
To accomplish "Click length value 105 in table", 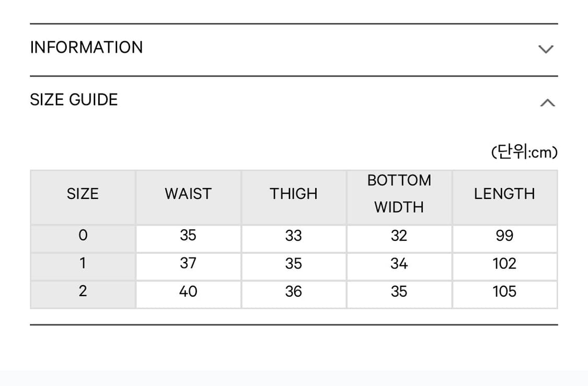I will pyautogui.click(x=504, y=291).
